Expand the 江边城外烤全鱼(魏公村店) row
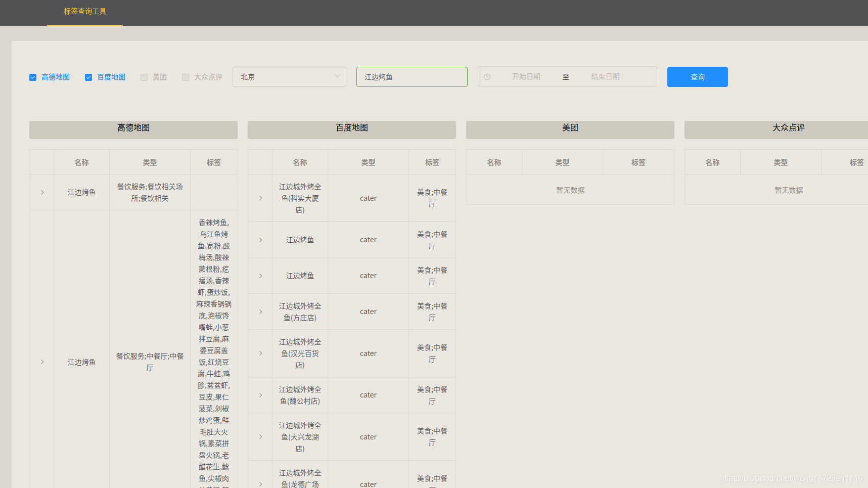The height and width of the screenshot is (488, 868). (260, 395)
